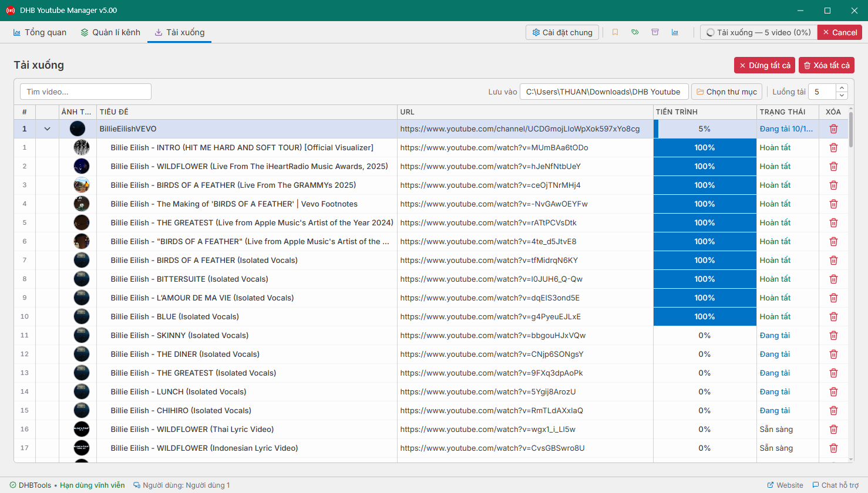Open the Website link in status bar

(785, 485)
